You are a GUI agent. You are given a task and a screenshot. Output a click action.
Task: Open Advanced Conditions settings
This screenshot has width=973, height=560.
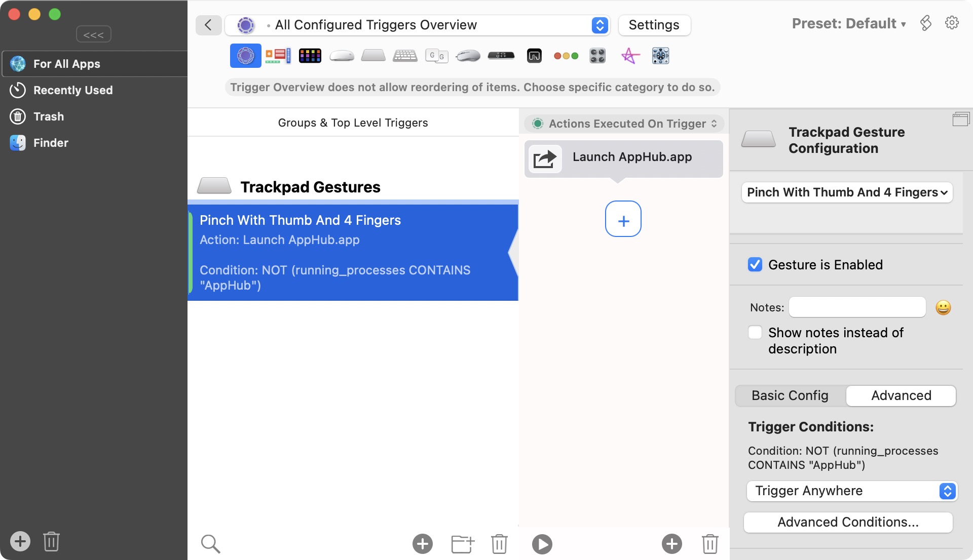click(x=848, y=522)
